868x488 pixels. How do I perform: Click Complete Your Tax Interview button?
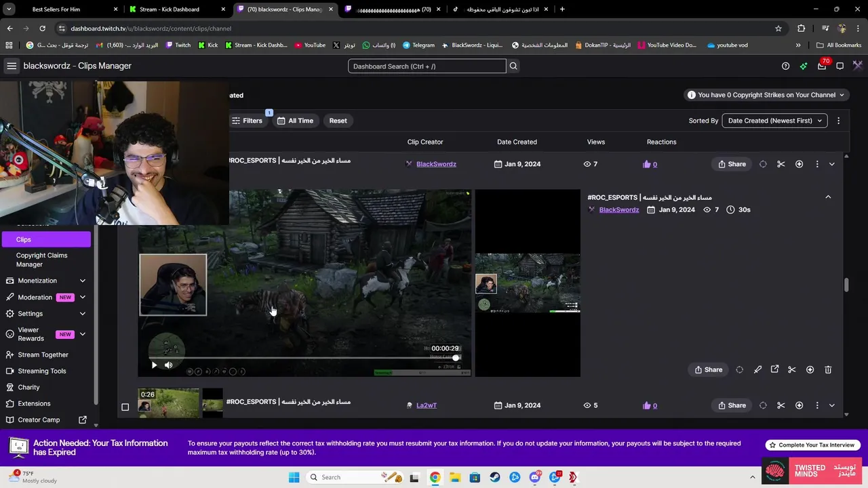click(x=813, y=445)
